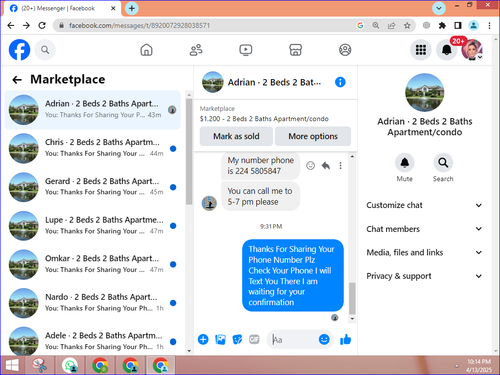Open Chrome extensions puzzle icon
Screen dimensions: 500x375
point(442,25)
